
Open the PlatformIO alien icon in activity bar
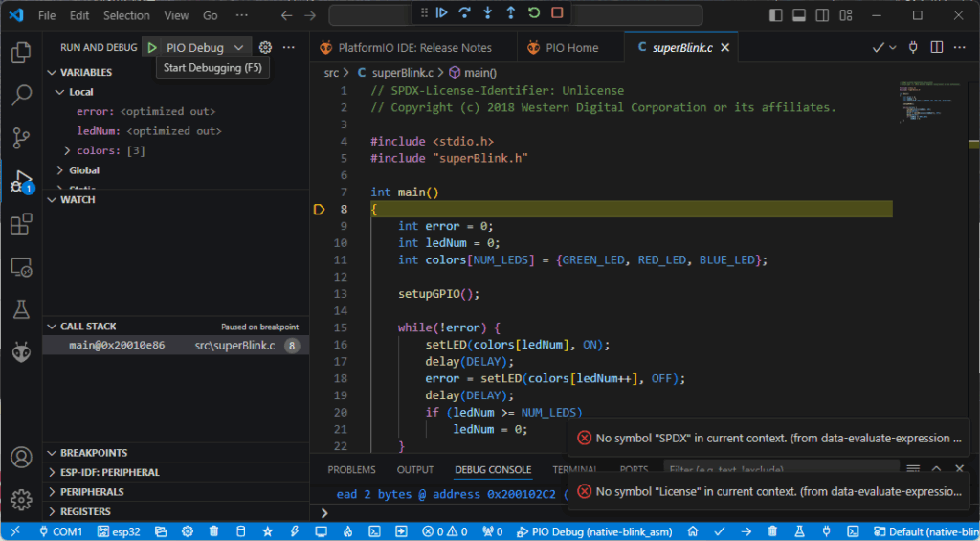[21, 352]
